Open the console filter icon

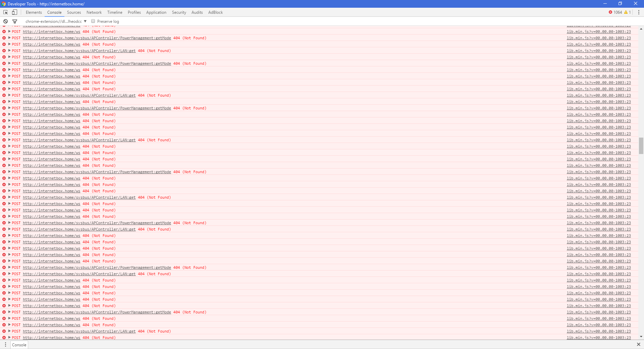click(x=15, y=21)
